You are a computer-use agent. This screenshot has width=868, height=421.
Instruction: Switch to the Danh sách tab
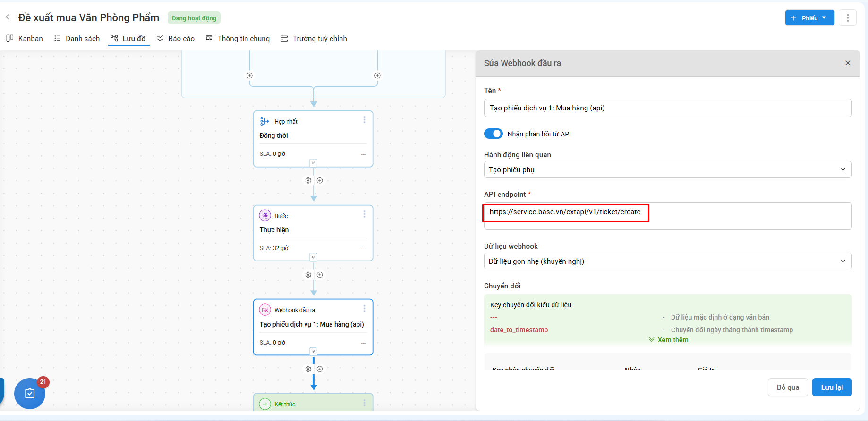pyautogui.click(x=77, y=39)
